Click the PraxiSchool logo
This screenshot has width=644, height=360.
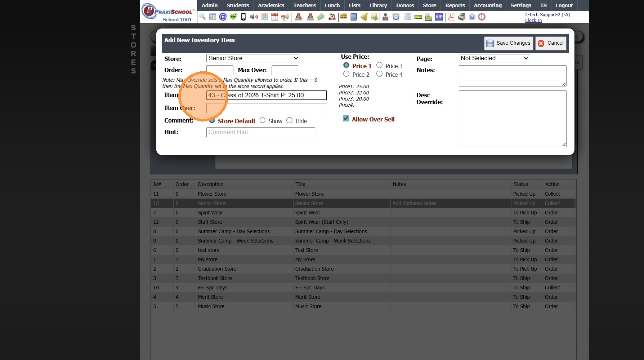coord(168,12)
